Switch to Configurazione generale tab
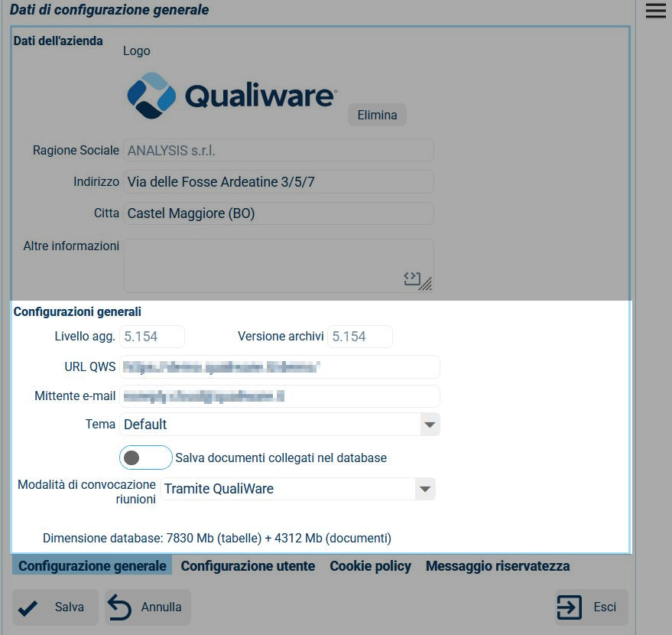 pyautogui.click(x=93, y=566)
